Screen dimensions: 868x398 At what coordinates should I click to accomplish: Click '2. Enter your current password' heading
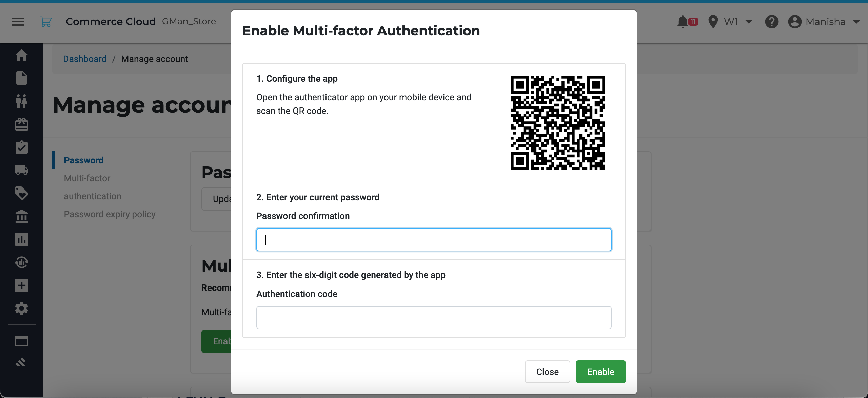[318, 197]
